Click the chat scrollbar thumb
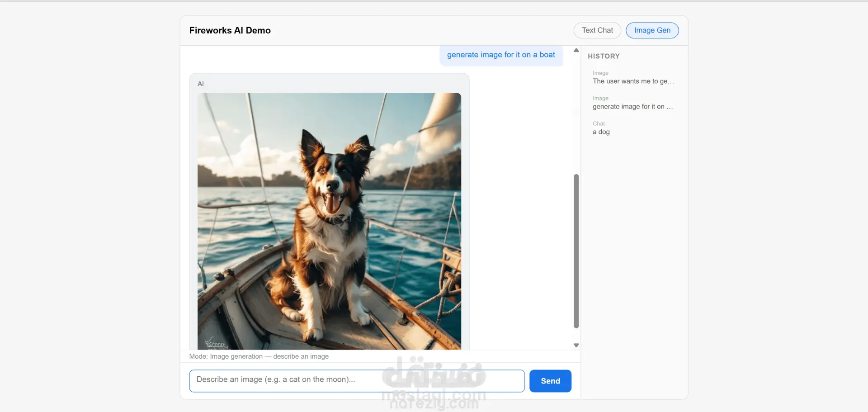 click(x=576, y=251)
